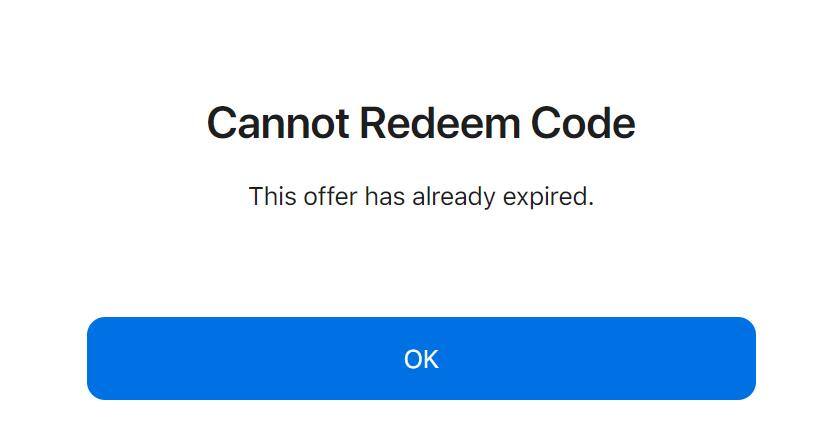Viewport: 825px width, 448px height.
Task: Close the redeem error using OK
Action: tap(421, 359)
